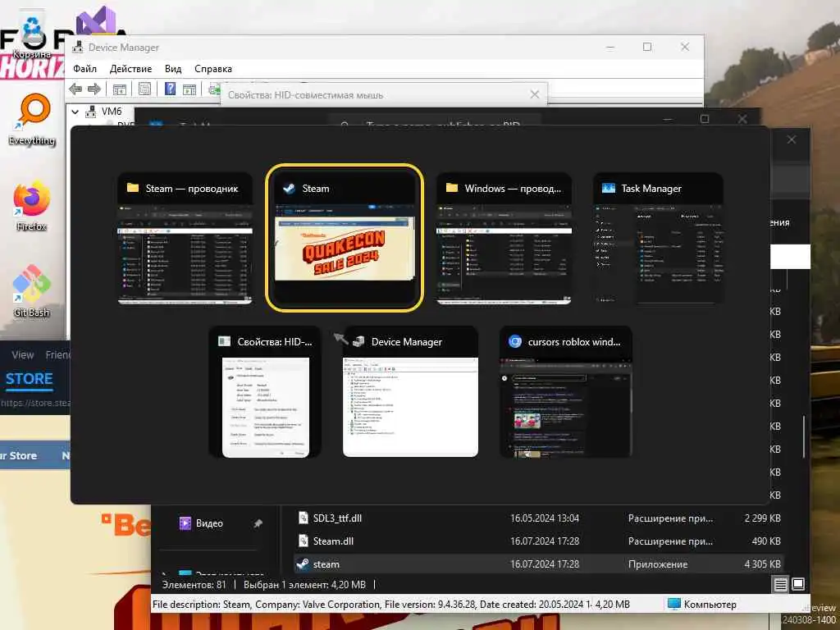Image resolution: width=840 pixels, height=630 pixels.
Task: Select Видео in Explorer quick access
Action: click(x=209, y=523)
